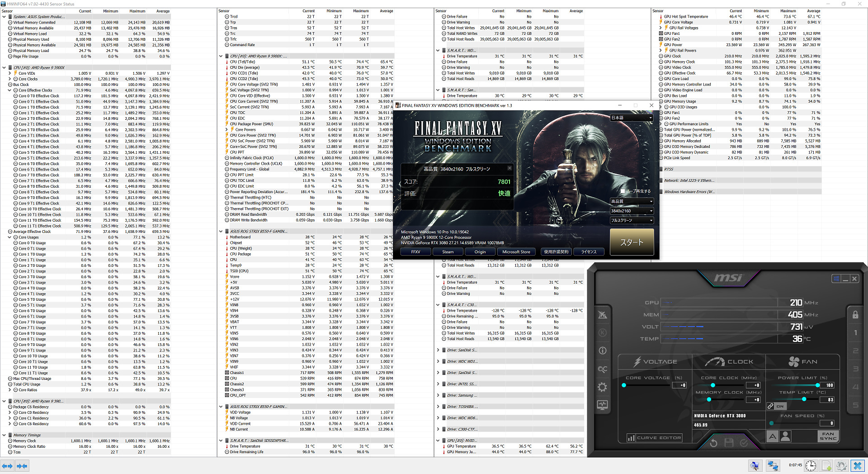Click the MSI dragon icon in Afterburner sidebar
Image resolution: width=868 pixels, height=474 pixels.
[x=602, y=315]
